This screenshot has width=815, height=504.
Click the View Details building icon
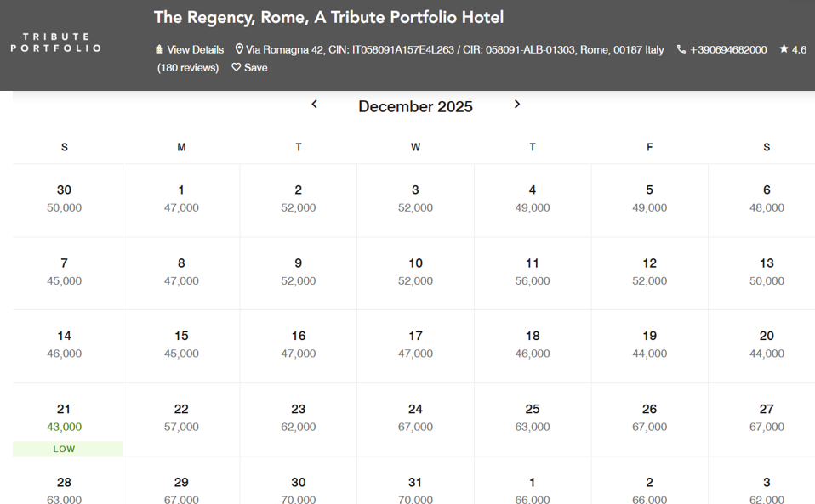pyautogui.click(x=159, y=49)
